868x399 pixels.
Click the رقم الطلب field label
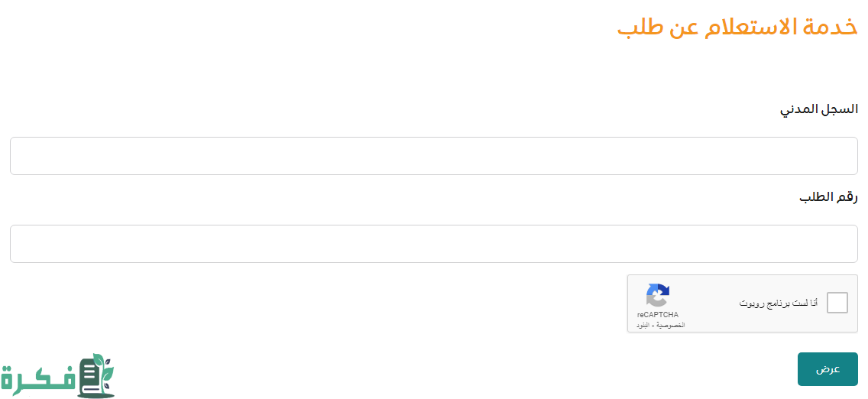pos(829,197)
